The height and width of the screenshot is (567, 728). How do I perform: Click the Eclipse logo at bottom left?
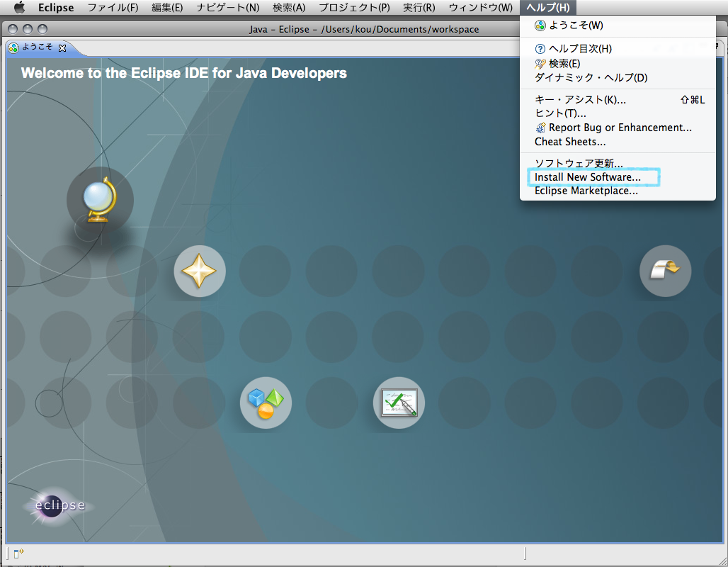(60, 505)
